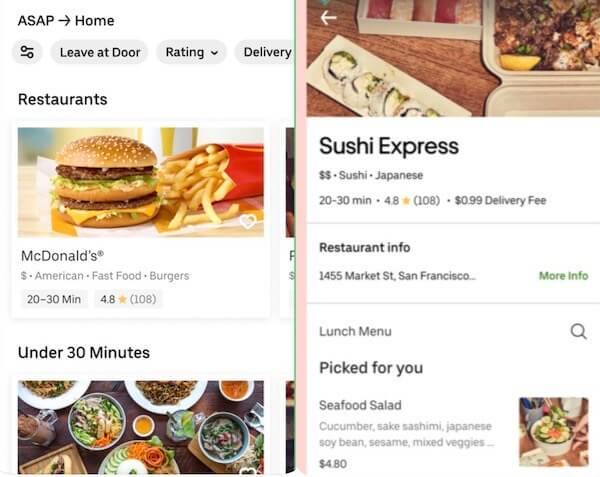Open the McDonald's restaurant name
Screen dimensions: 600x477
[62, 256]
